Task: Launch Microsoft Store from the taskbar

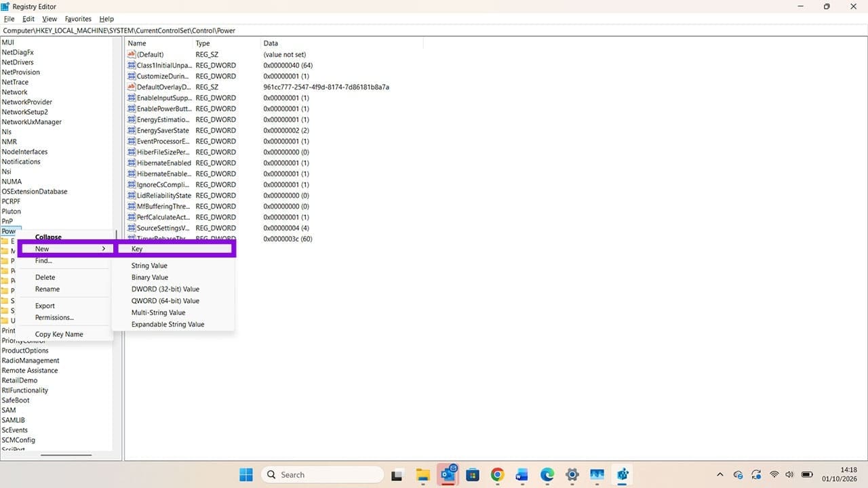Action: pos(473,474)
